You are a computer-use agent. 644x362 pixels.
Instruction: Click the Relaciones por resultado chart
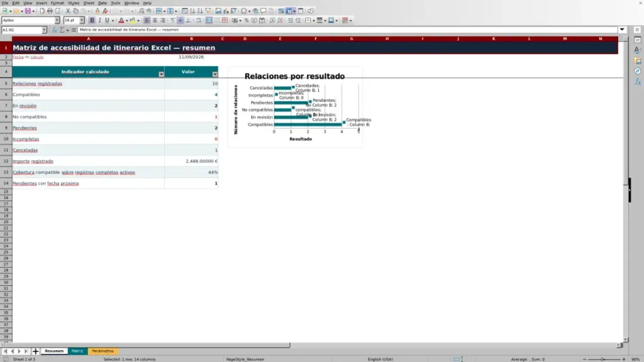tap(295, 107)
